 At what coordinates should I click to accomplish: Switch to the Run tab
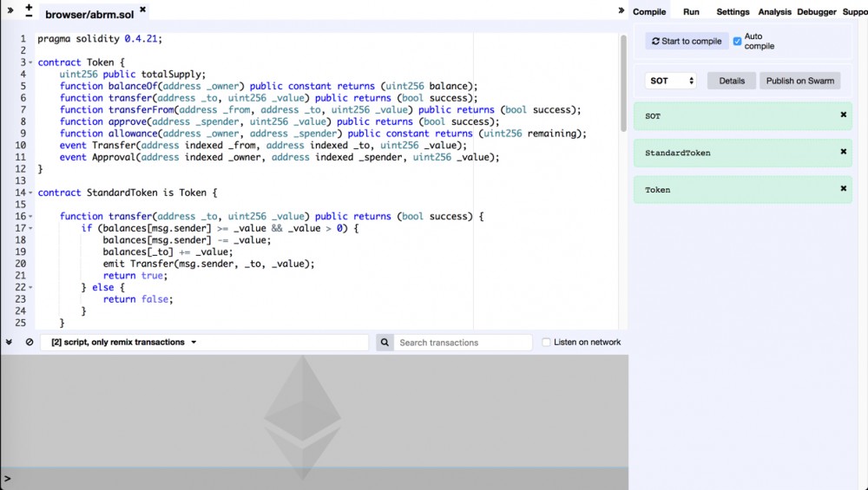point(691,11)
